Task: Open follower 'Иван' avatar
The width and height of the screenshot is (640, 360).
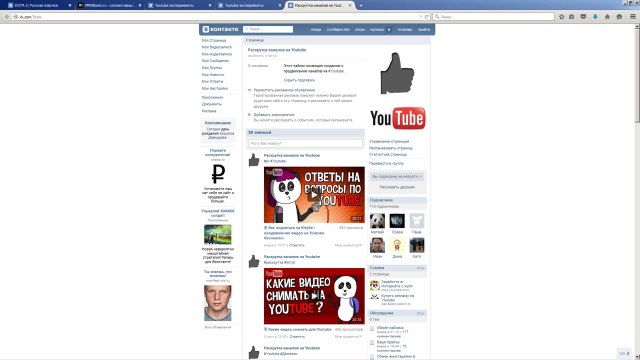Action: coord(377,245)
